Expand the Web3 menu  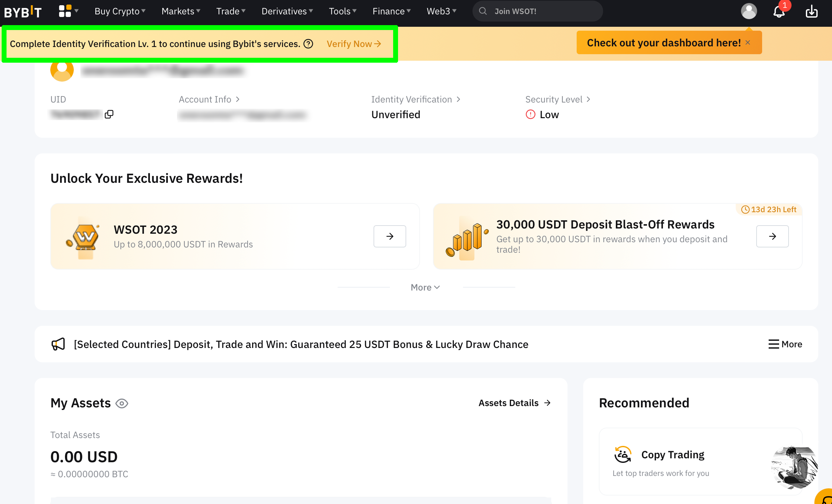click(441, 11)
